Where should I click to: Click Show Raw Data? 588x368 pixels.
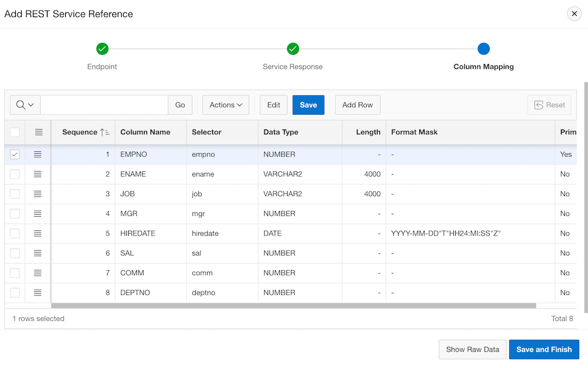click(x=472, y=349)
